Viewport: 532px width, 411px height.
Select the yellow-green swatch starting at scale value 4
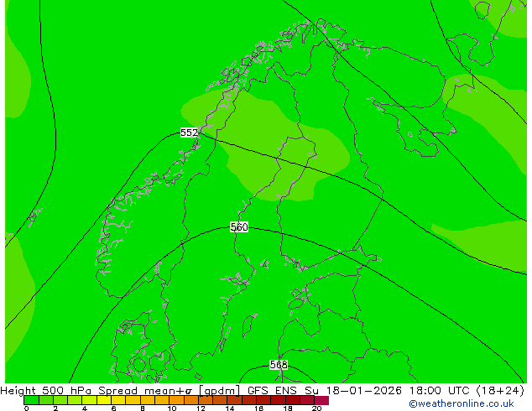point(90,400)
